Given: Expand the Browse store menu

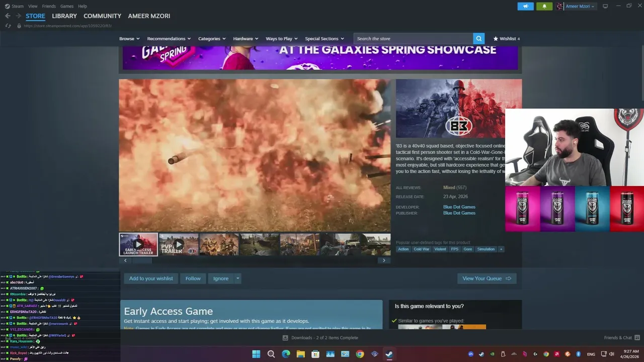Looking at the screenshot, I should (x=129, y=38).
